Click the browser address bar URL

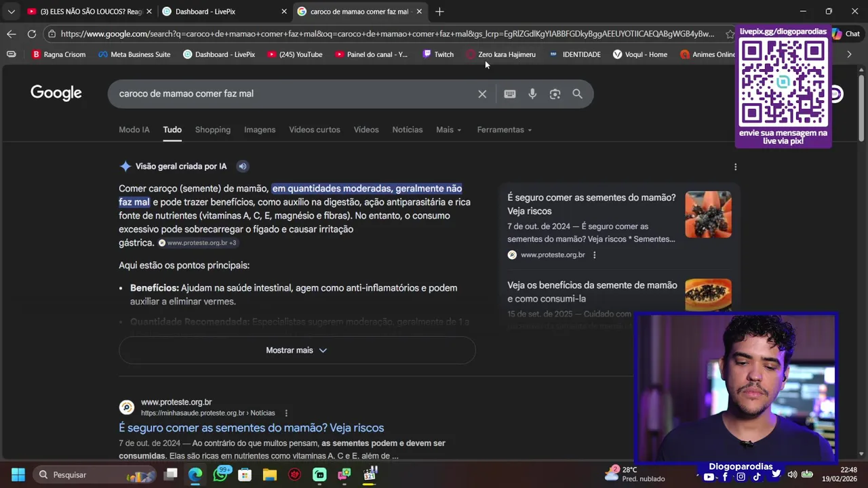[387, 34]
